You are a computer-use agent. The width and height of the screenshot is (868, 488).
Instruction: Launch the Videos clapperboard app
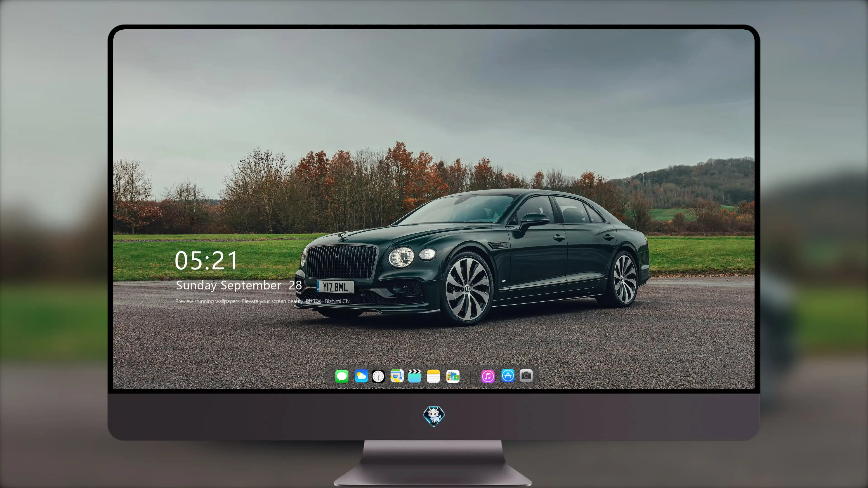pos(415,376)
